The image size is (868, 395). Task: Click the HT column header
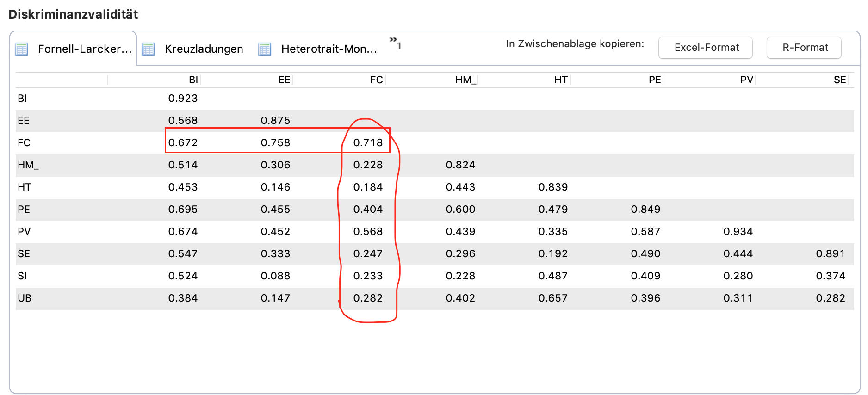(x=561, y=80)
